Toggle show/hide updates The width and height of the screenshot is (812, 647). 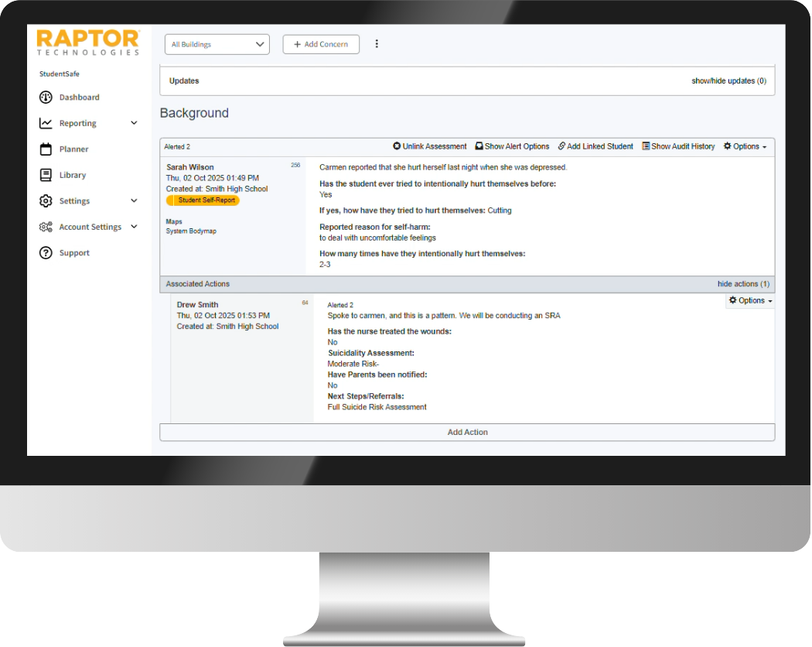point(728,81)
